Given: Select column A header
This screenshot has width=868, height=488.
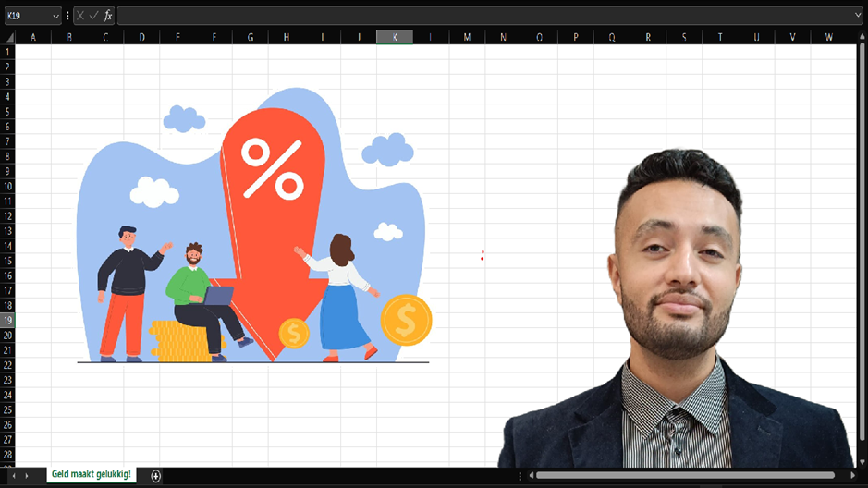Looking at the screenshot, I should (x=33, y=37).
